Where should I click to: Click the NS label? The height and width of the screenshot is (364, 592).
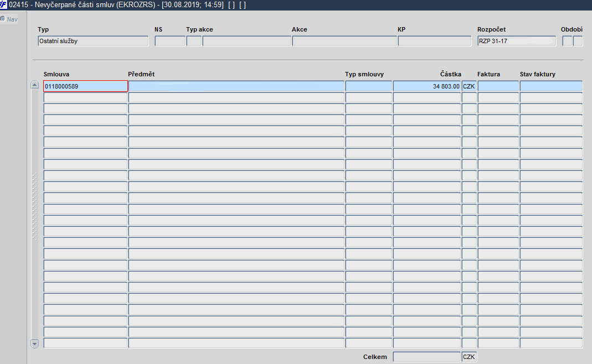click(158, 29)
